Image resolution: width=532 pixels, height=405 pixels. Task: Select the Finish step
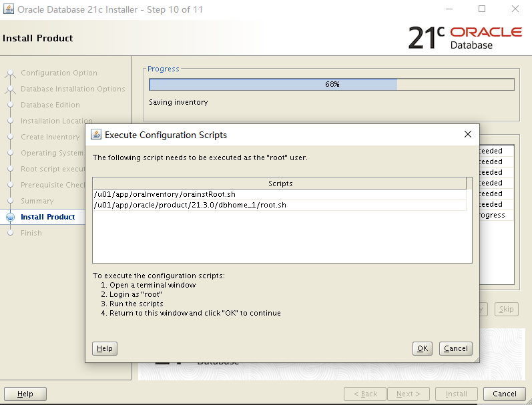31,233
